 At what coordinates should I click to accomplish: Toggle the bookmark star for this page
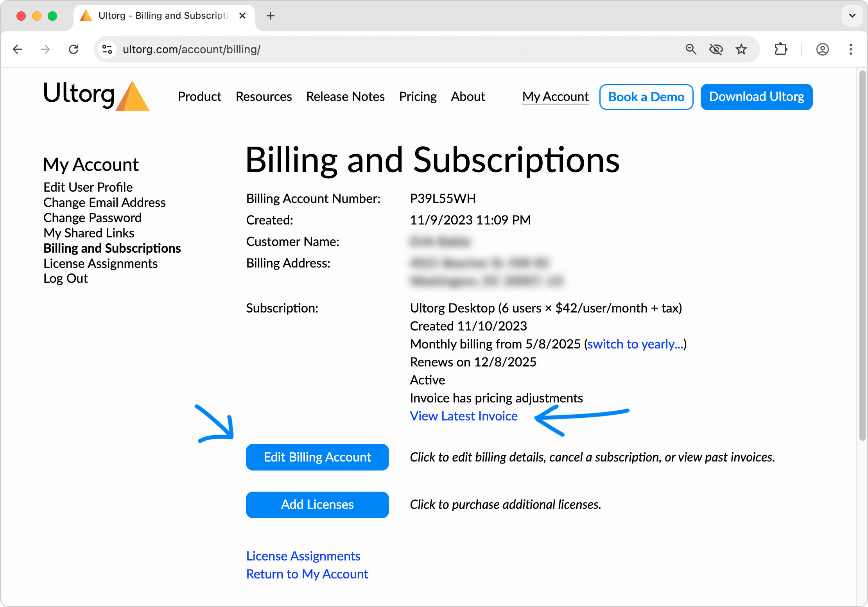741,49
